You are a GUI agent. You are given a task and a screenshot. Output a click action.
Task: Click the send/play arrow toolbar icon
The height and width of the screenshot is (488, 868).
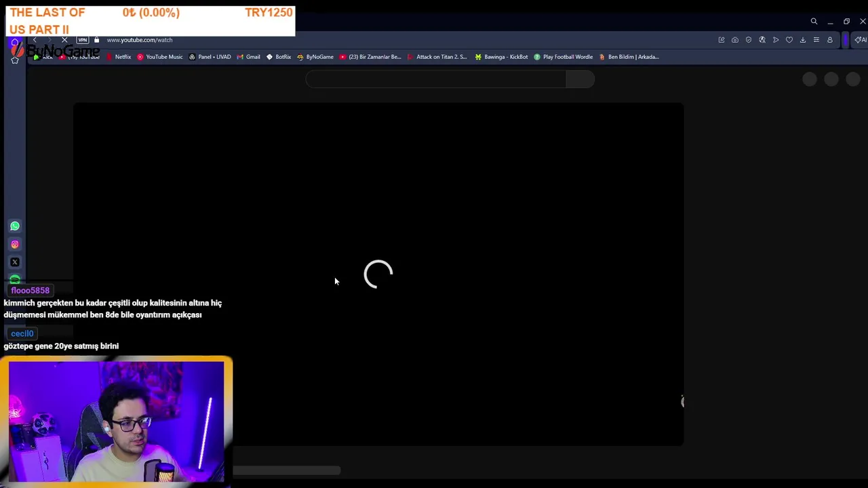776,40
